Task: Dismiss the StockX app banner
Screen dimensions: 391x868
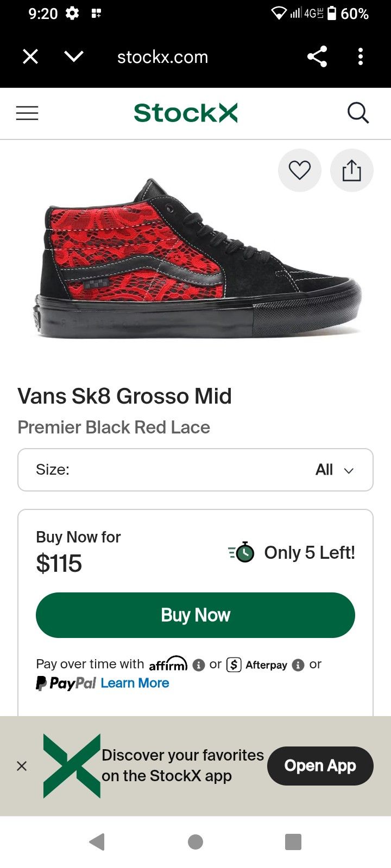Action: coord(22,766)
